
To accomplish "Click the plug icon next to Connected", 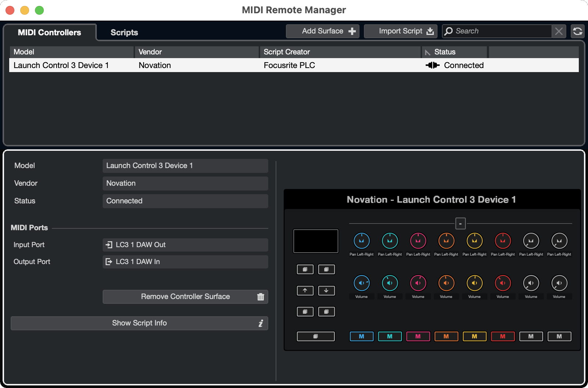I will 432,65.
